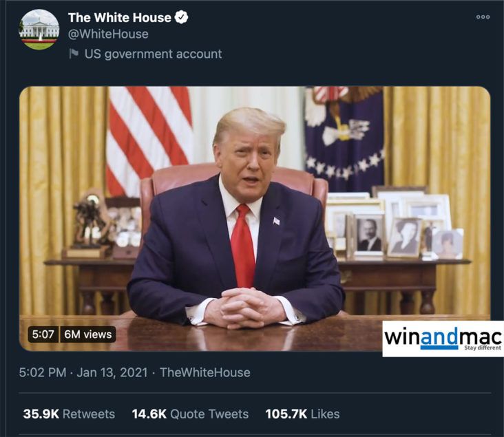Click the presidential flag in the video
Viewport: 504px width, 437px height.
click(344, 138)
